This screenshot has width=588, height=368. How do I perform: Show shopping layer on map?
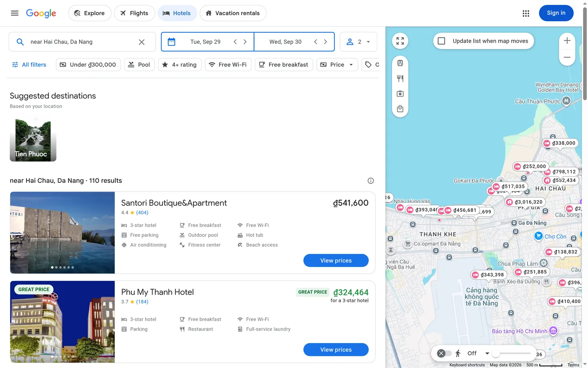(x=400, y=109)
